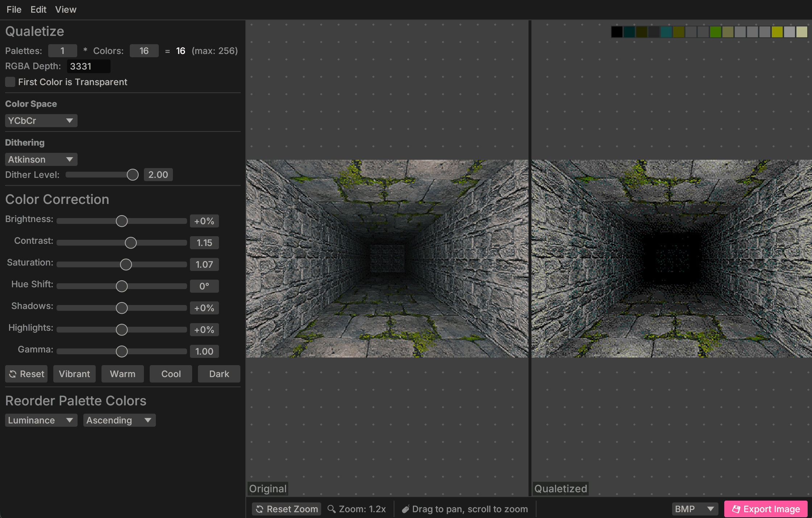This screenshot has width=812, height=518.
Task: Click the magnifier Zoom indicator icon
Action: coord(331,509)
